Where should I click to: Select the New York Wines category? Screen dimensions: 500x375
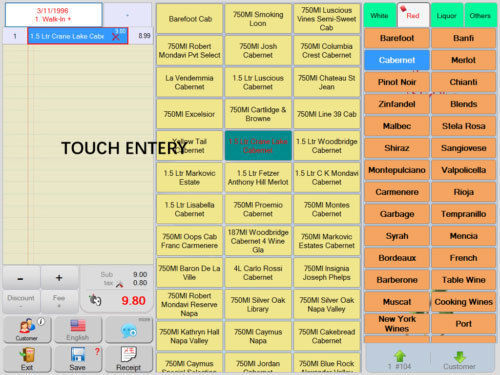point(397,324)
